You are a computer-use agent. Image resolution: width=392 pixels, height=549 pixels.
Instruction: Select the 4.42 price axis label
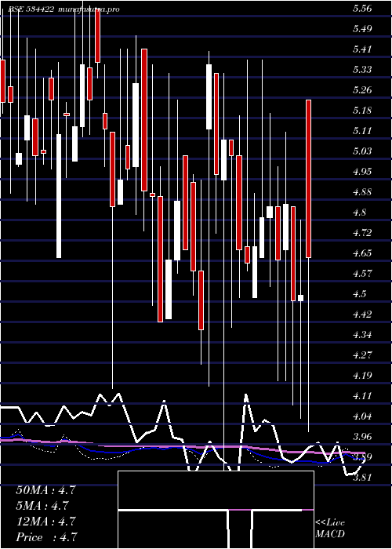tap(362, 314)
